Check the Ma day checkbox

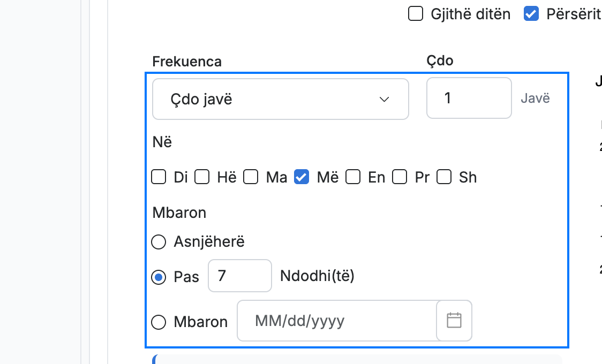tap(251, 177)
